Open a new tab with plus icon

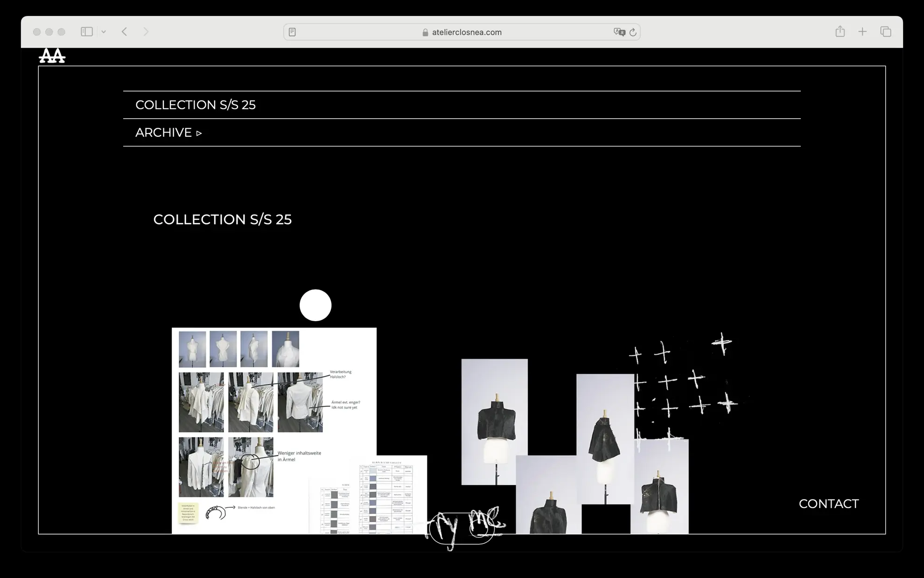(x=862, y=32)
